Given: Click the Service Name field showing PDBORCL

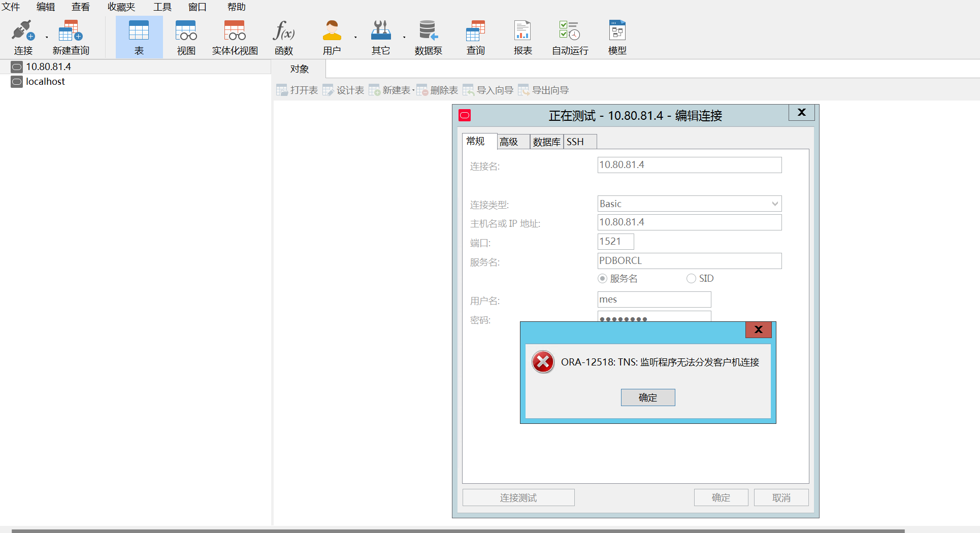Looking at the screenshot, I should pyautogui.click(x=690, y=261).
